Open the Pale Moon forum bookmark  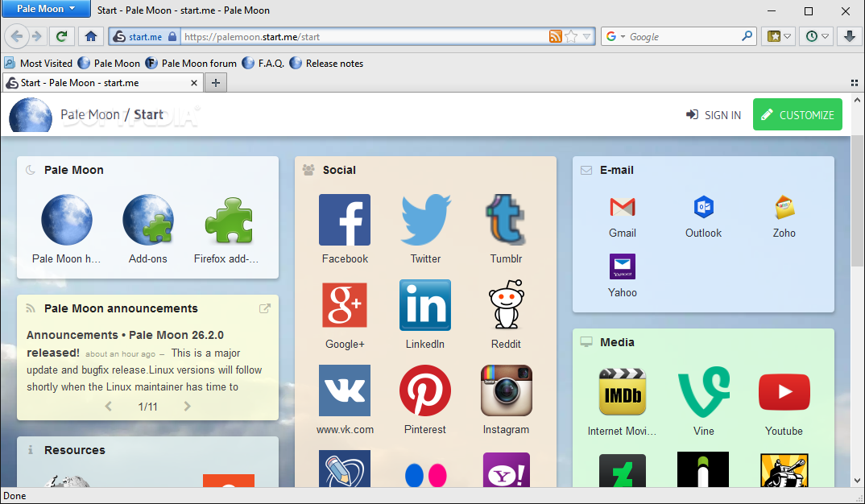(x=191, y=64)
